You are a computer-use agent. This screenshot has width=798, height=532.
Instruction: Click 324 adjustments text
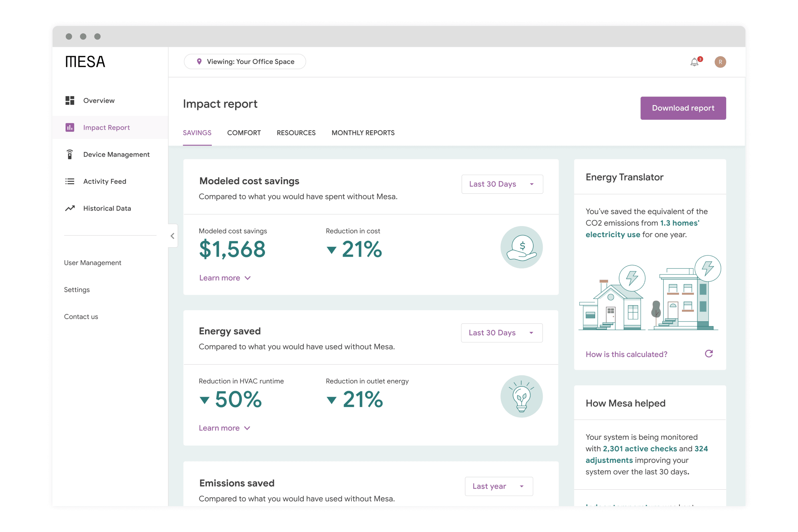click(x=647, y=454)
